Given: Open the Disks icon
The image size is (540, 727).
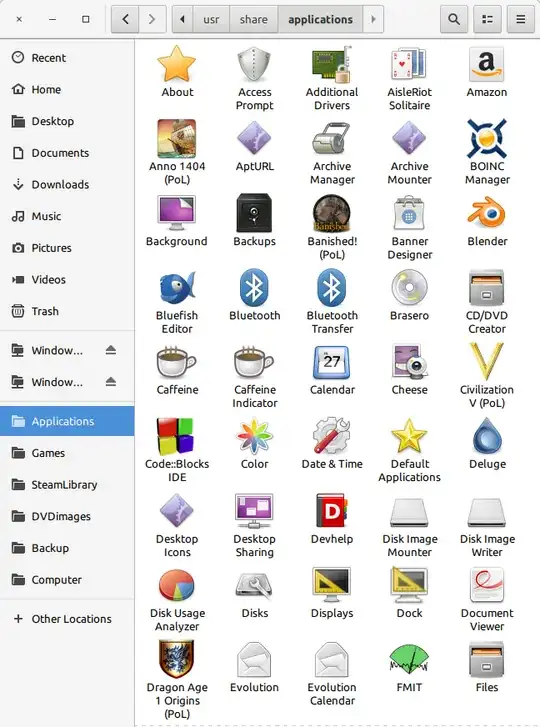Looking at the screenshot, I should click(254, 585).
